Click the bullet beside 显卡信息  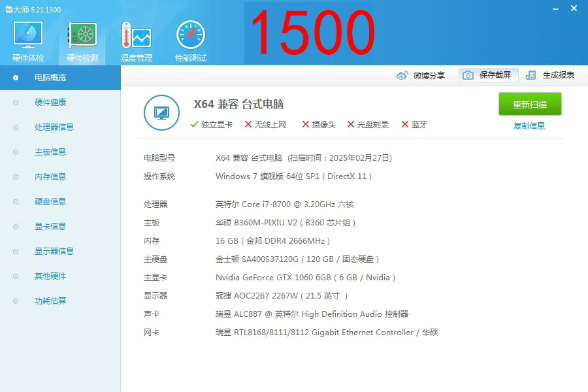16,226
